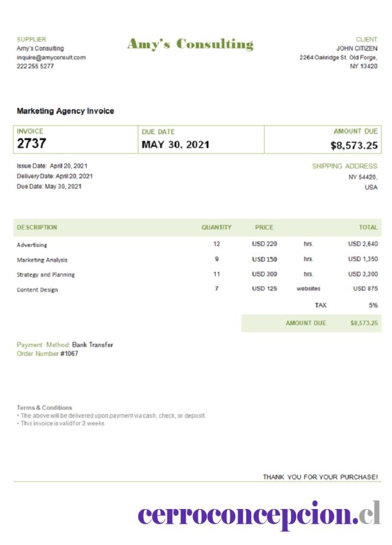Select the Issue Date April 20, 2021 line
392x545 pixels.
pos(52,166)
